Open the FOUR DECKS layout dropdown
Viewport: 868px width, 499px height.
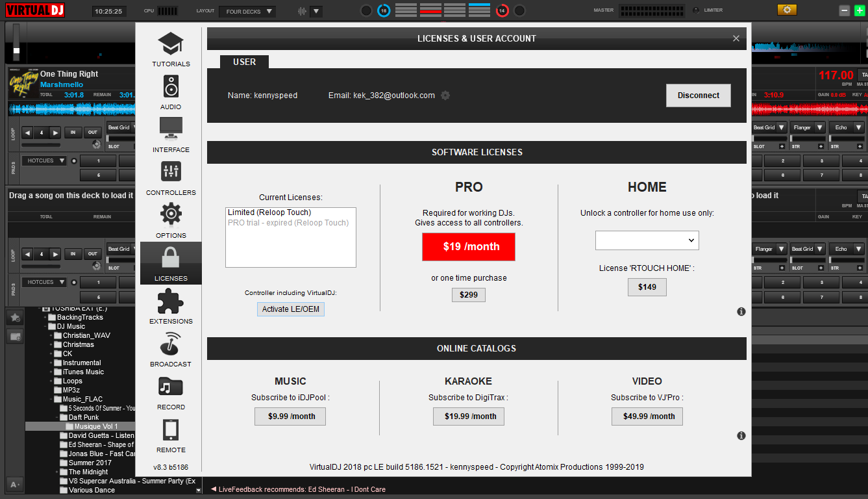247,12
